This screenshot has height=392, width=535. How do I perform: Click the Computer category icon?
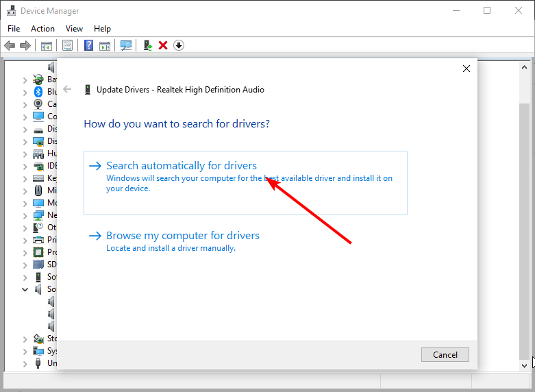pos(38,117)
